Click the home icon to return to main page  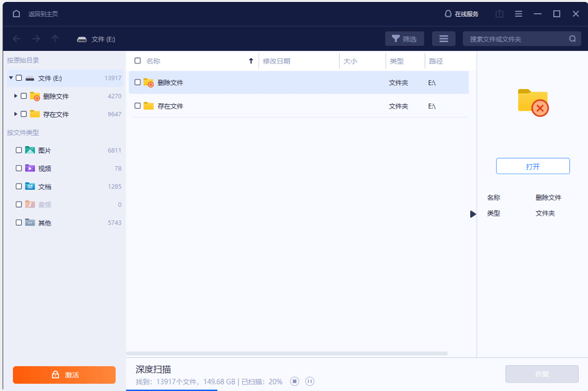16,14
